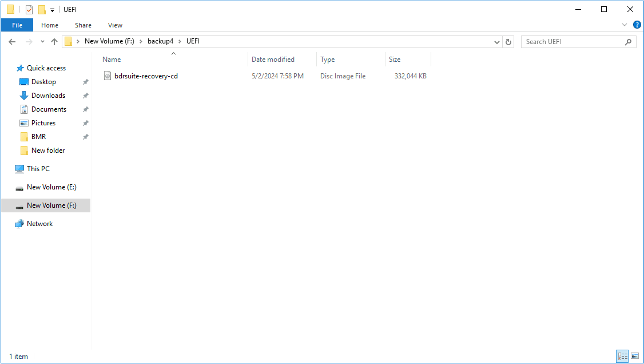Image resolution: width=644 pixels, height=364 pixels.
Task: Click backup4 in the address path
Action: (160, 41)
